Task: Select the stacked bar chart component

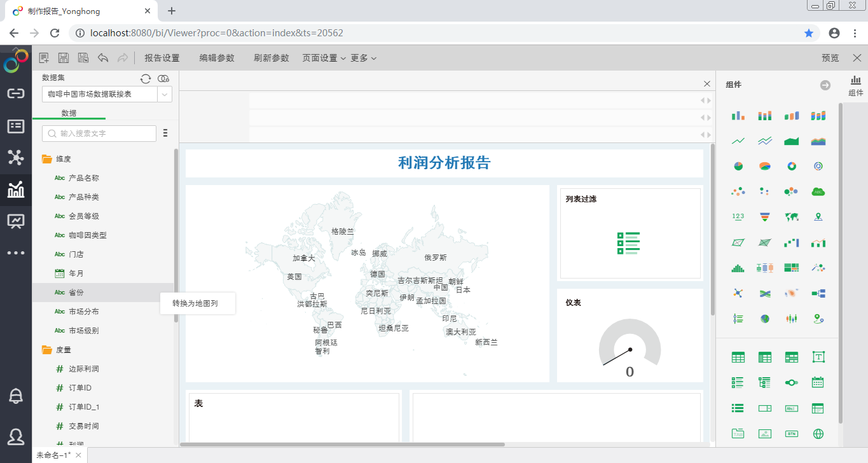Action: [x=764, y=115]
